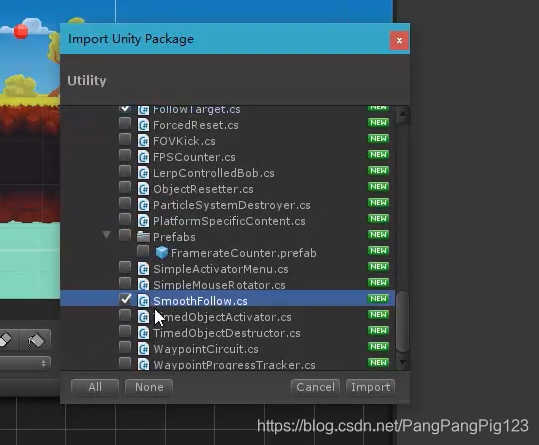
Task: Check the SimpleActivatorMenu.cs checkbox
Action: pos(125,267)
